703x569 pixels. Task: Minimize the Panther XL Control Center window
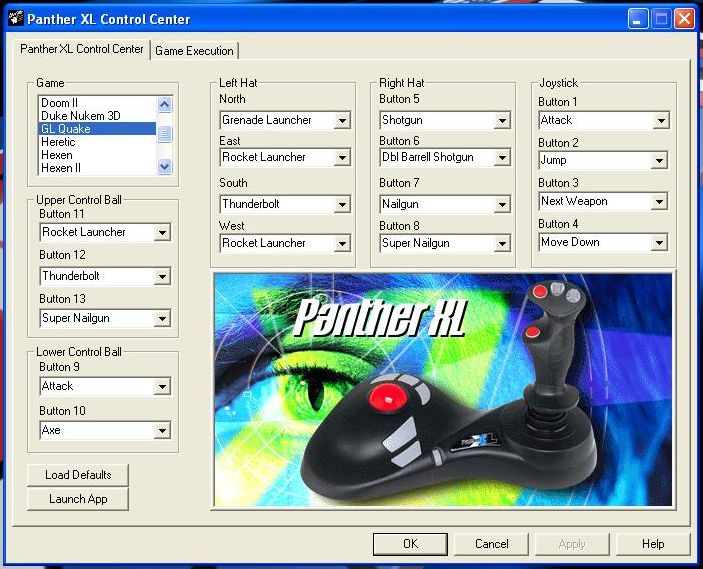pyautogui.click(x=638, y=19)
